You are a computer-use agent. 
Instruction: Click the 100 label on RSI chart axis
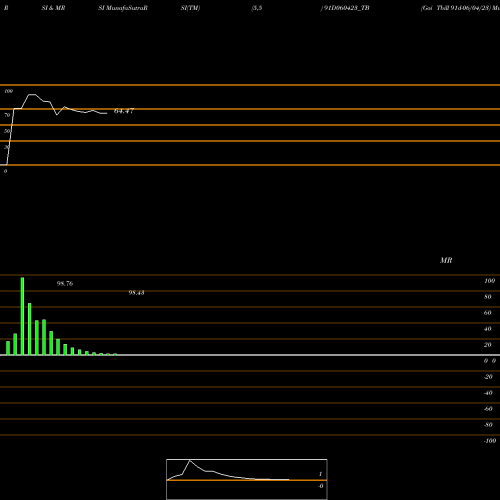tap(8, 91)
